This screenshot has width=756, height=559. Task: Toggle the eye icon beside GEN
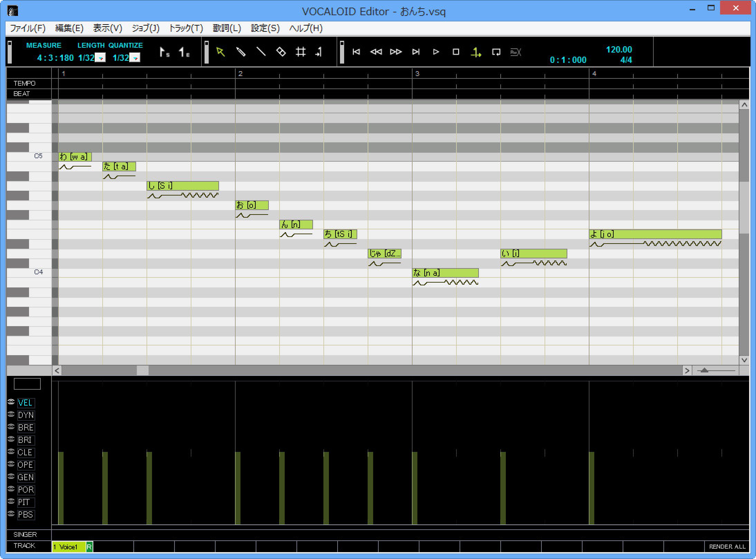click(x=11, y=476)
